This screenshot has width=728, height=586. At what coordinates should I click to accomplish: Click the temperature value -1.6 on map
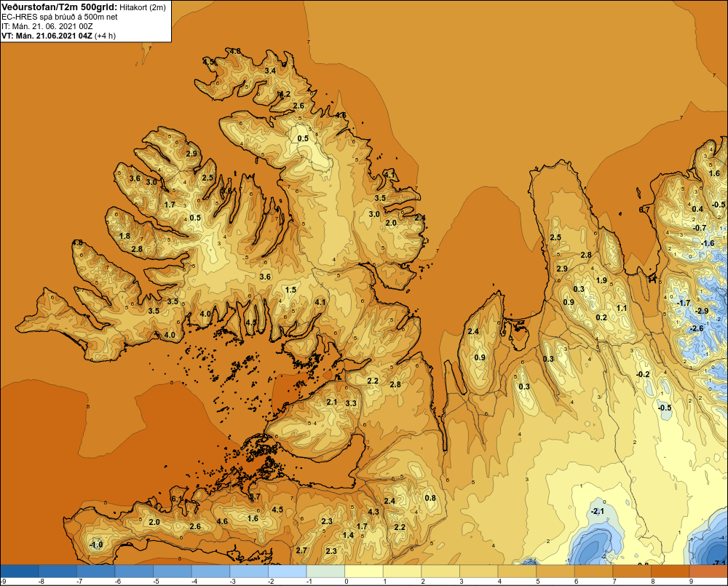click(708, 243)
